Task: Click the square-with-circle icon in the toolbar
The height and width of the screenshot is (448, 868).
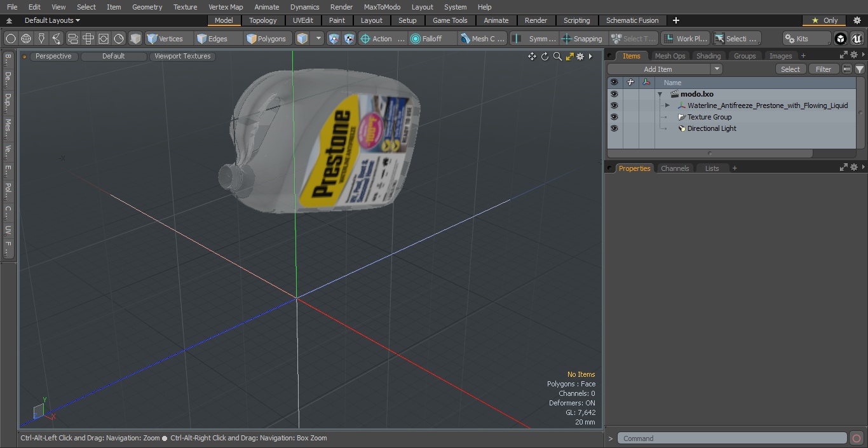Action: click(x=104, y=39)
